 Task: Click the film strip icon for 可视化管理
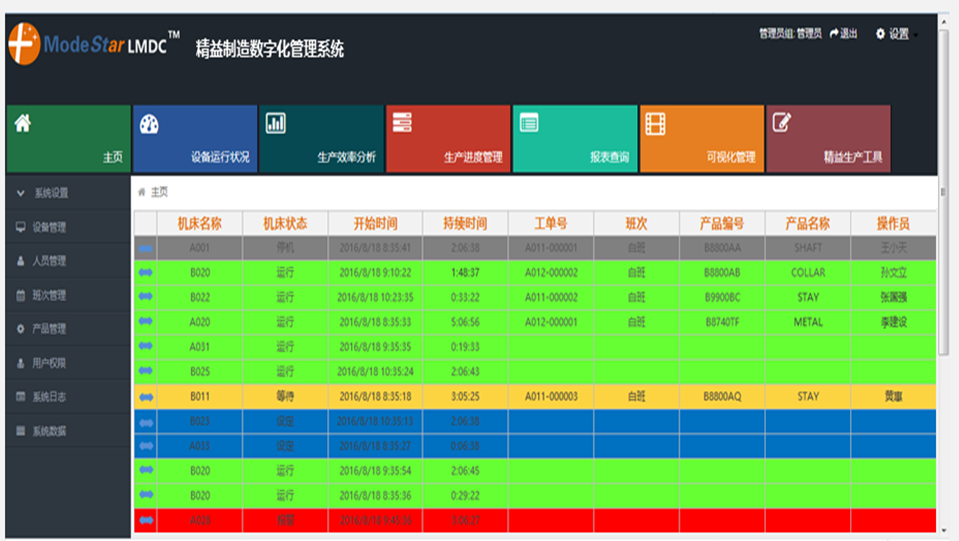tap(655, 123)
